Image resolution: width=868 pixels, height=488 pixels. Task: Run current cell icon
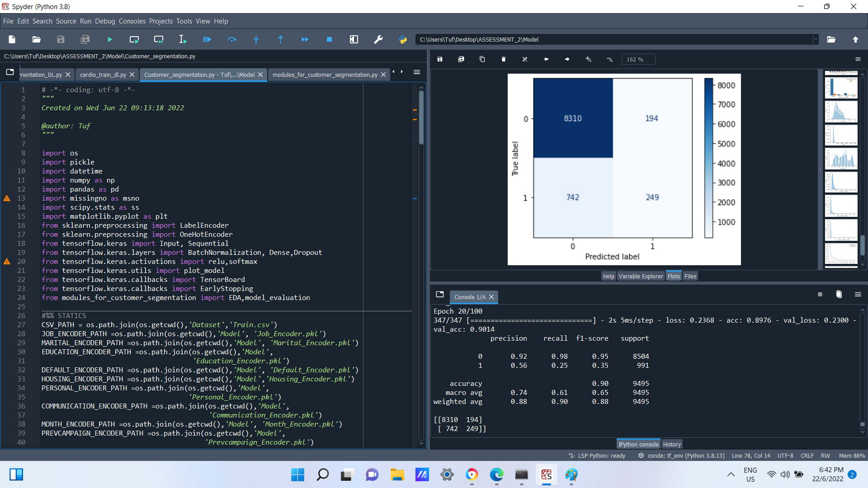(x=134, y=40)
